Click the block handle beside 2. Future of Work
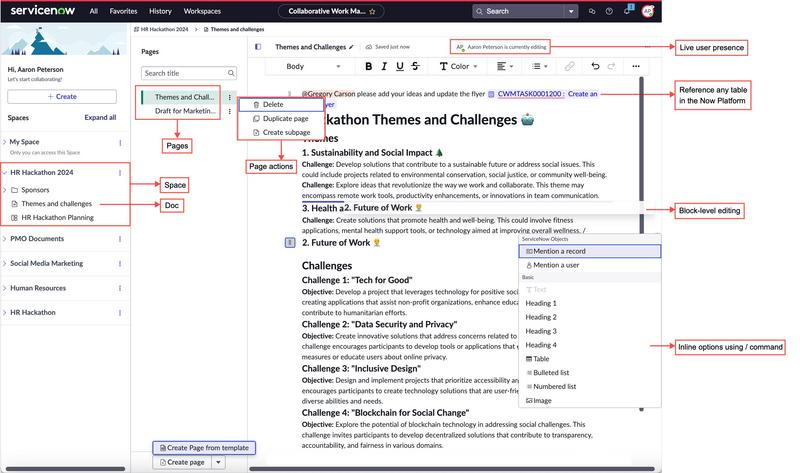The image size is (800, 473). [x=290, y=242]
